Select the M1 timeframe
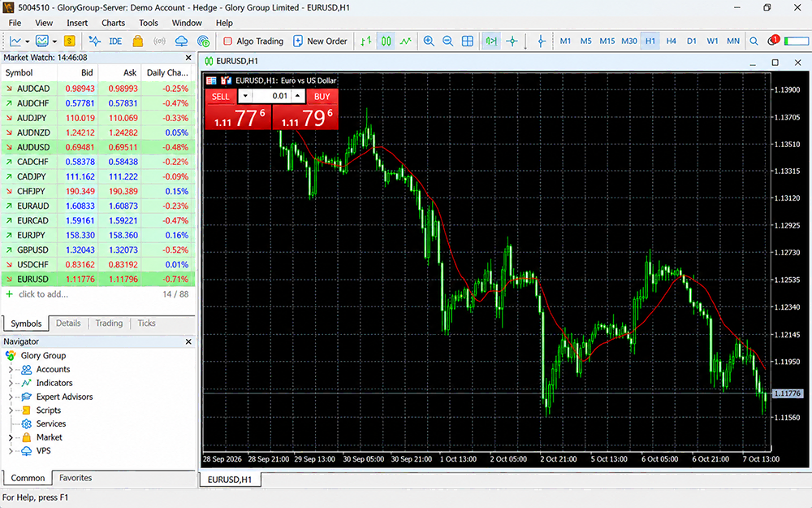 pyautogui.click(x=565, y=41)
